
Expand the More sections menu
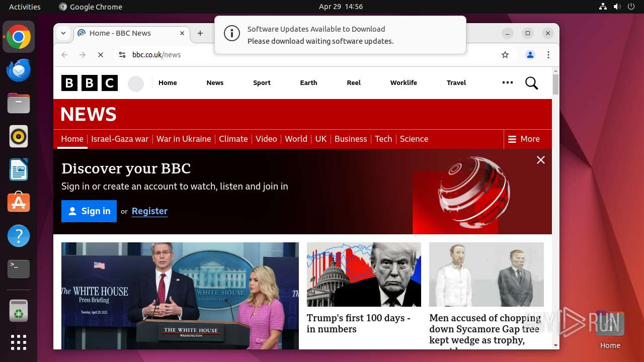524,139
